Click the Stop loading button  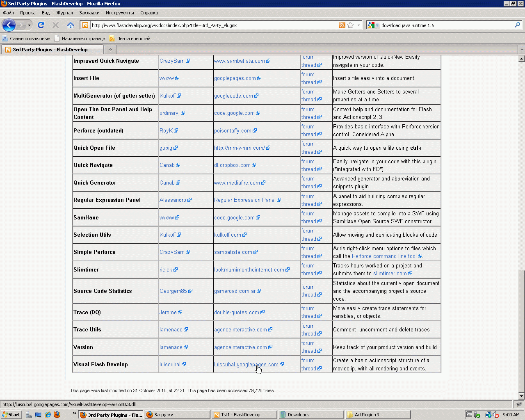point(56,25)
